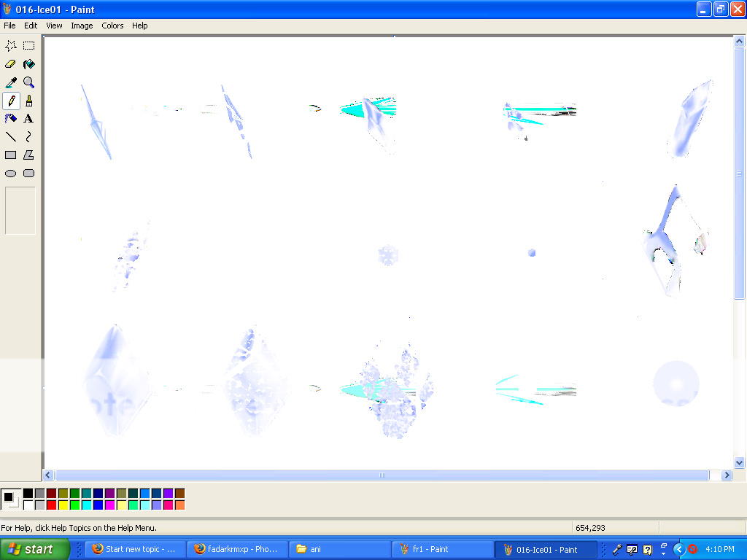Select the Text tool
The height and width of the screenshot is (560, 747).
point(28,119)
